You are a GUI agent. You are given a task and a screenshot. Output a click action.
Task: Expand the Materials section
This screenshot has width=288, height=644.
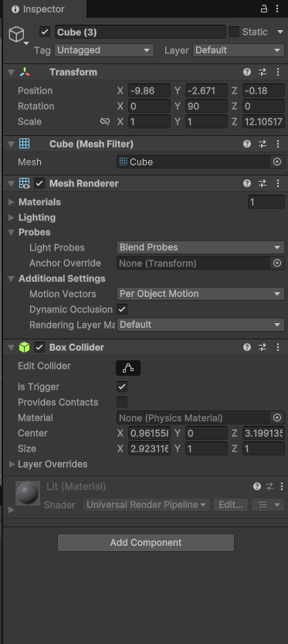(x=12, y=202)
